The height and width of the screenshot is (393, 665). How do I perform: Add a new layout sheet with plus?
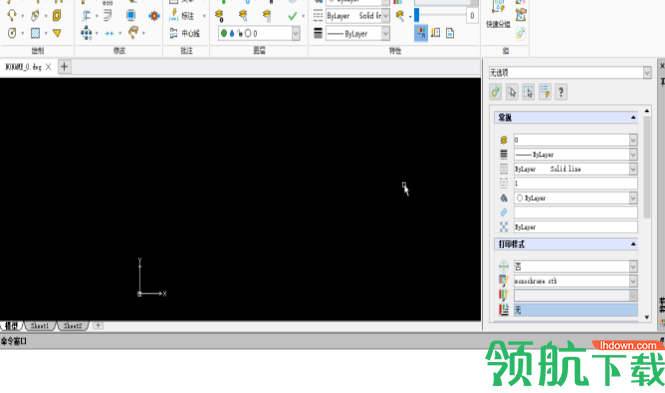98,326
